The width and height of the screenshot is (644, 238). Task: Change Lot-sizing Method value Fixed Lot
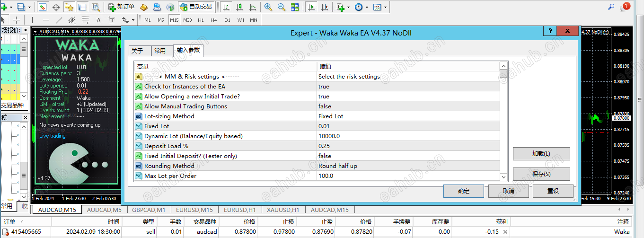click(408, 116)
